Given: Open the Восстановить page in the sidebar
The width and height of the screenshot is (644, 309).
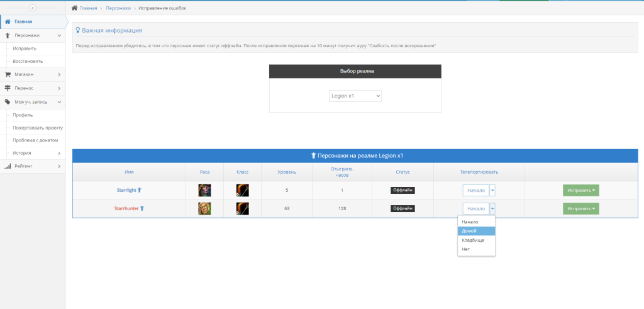Looking at the screenshot, I should point(28,61).
